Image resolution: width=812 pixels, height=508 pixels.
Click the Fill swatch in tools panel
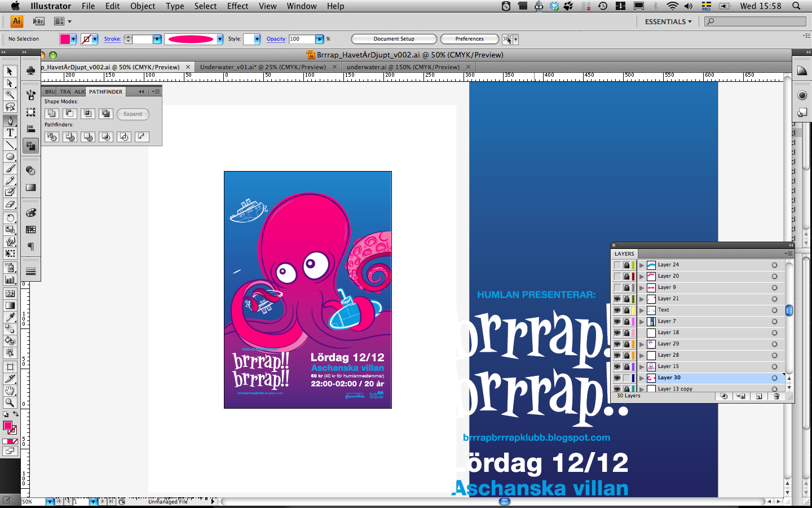click(x=7, y=426)
